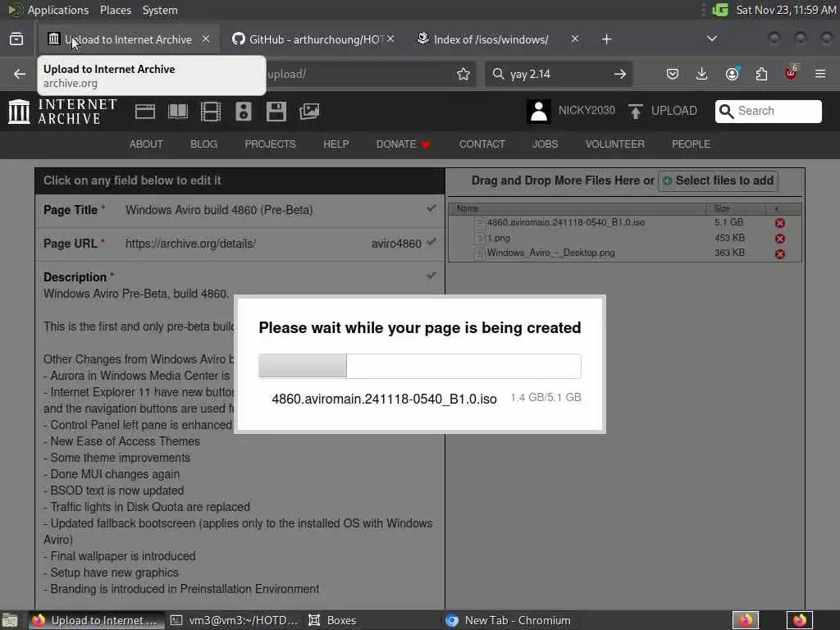
Task: Open the DONATE nav link
Action: click(x=404, y=144)
